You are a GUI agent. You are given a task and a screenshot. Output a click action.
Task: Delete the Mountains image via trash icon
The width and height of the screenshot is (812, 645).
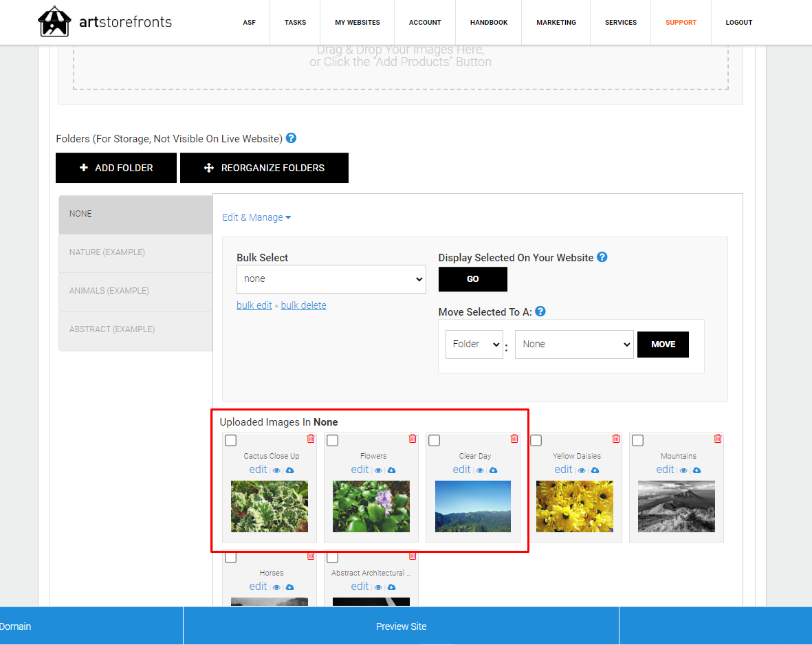[718, 438]
